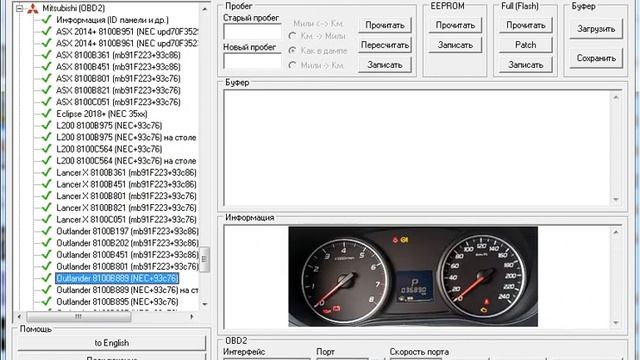Select Мили -> Км radio option
Screen dimensions: 640x360
[292, 65]
